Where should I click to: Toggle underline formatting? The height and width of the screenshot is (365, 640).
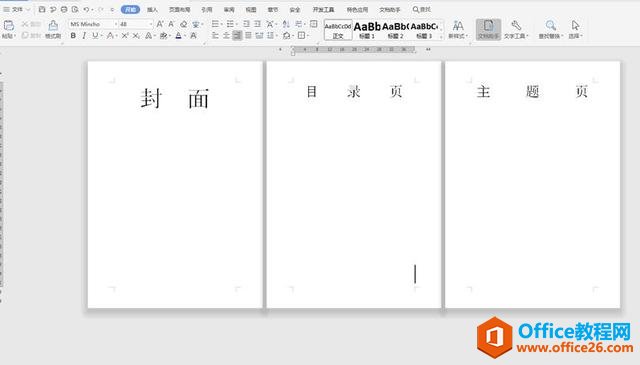tap(95, 36)
